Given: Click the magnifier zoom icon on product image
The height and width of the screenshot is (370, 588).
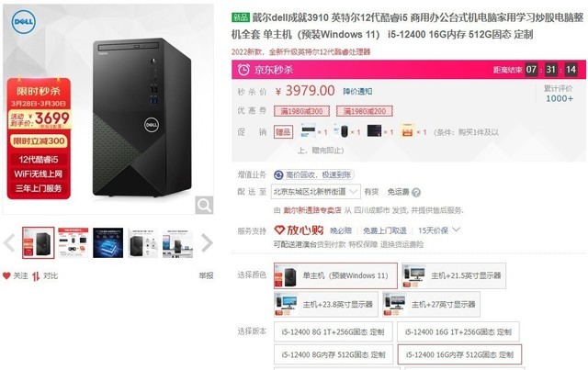Looking at the screenshot, I should pos(204,205).
